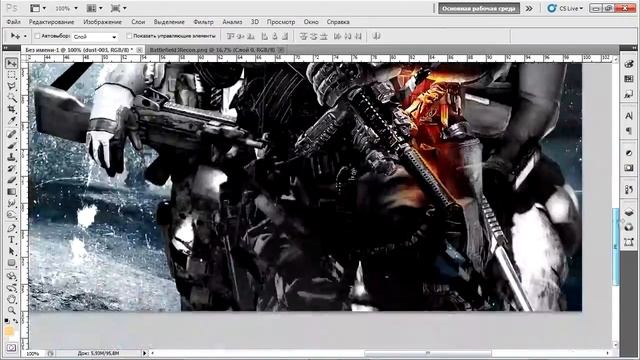Open the Paths panel icon

pos(629,242)
